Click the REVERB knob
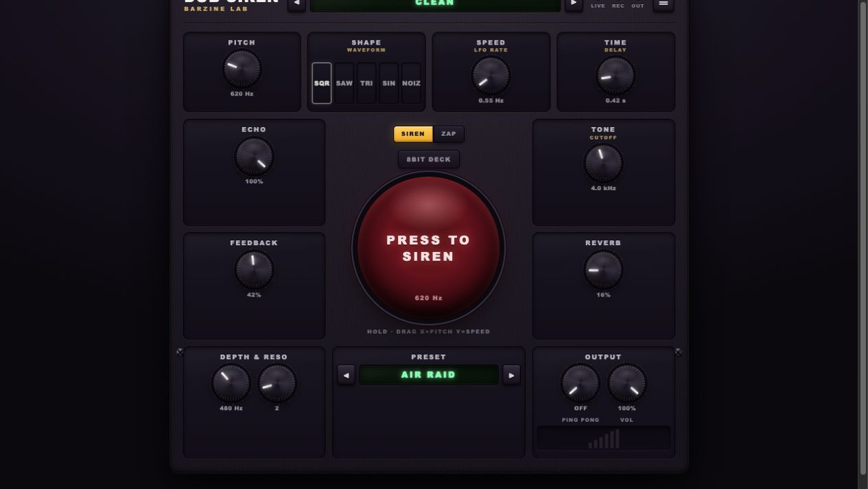The image size is (868, 489). (603, 270)
